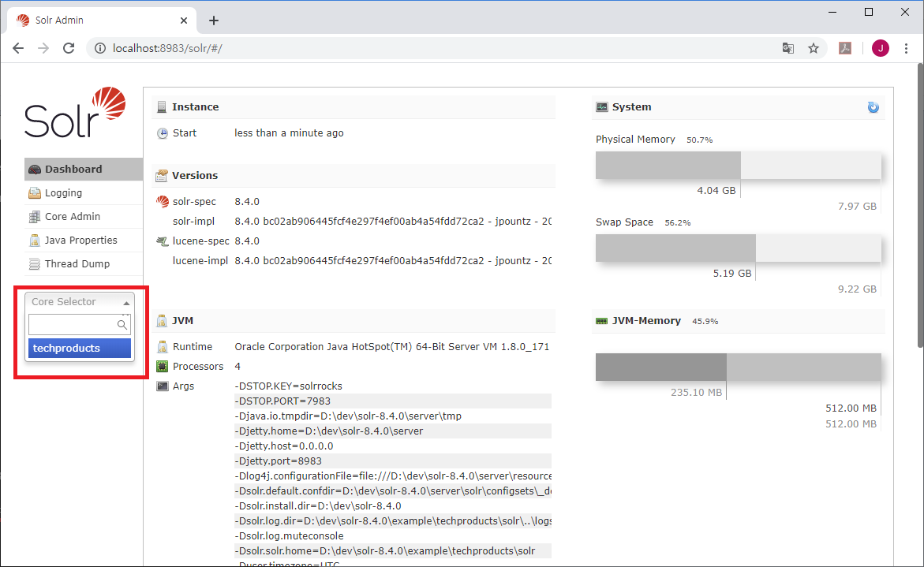This screenshot has height=567, width=924.
Task: Select the techproducts core
Action: [80, 348]
